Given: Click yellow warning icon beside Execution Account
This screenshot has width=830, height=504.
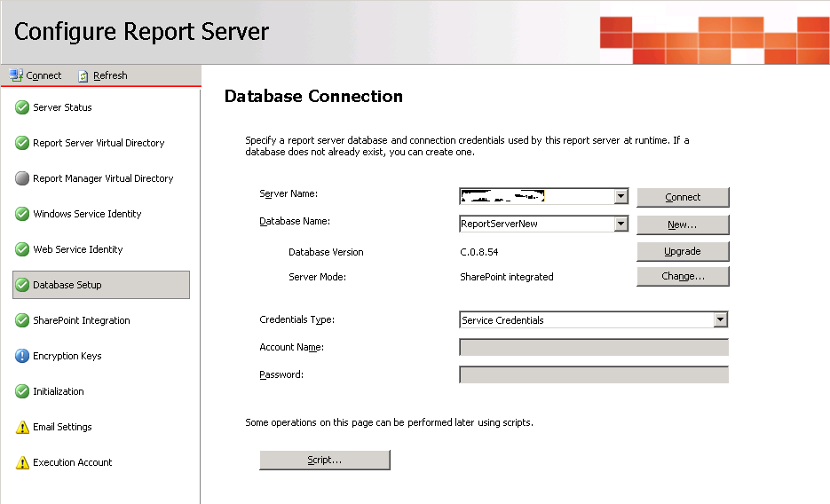Looking at the screenshot, I should coord(22,462).
